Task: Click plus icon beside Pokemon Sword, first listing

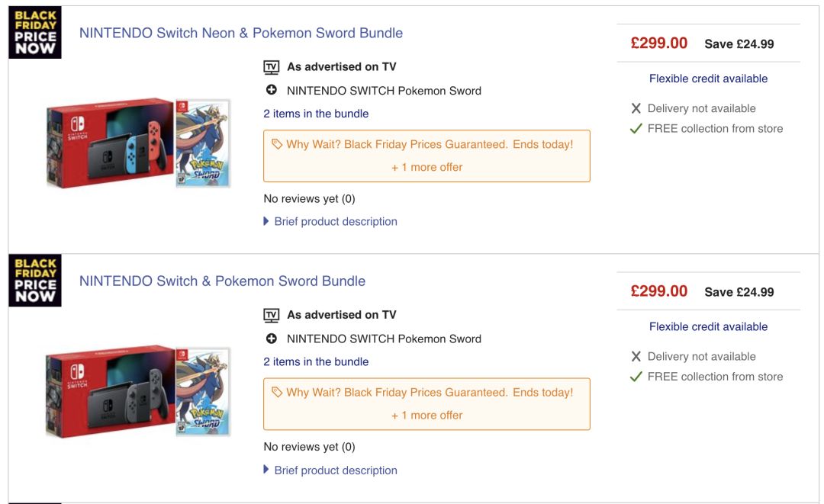Action: coord(272,91)
